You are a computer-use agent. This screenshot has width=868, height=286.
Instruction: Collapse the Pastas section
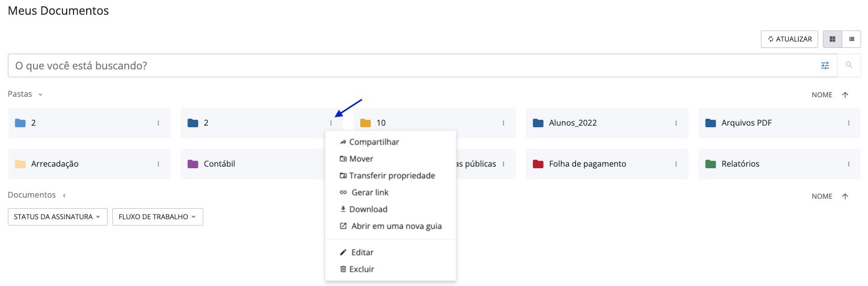[40, 95]
